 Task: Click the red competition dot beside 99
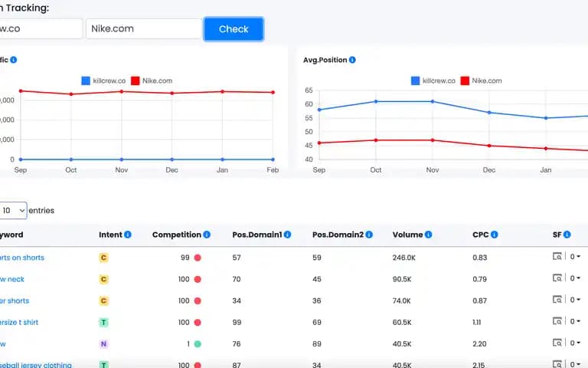[198, 258]
